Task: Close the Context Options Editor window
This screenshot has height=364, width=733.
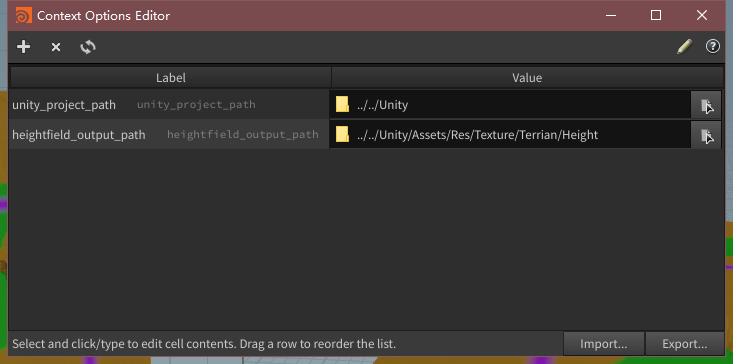Action: tap(702, 15)
